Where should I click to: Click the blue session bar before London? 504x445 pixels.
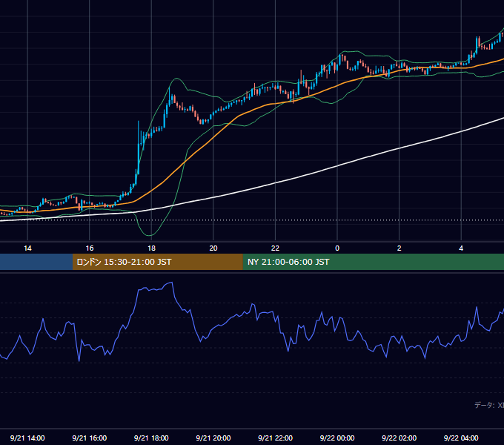pos(36,262)
